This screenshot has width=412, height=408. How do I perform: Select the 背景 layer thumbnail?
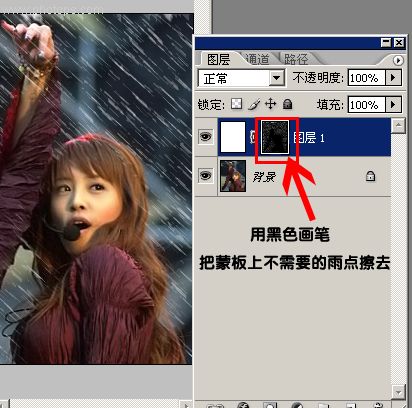pyautogui.click(x=233, y=176)
